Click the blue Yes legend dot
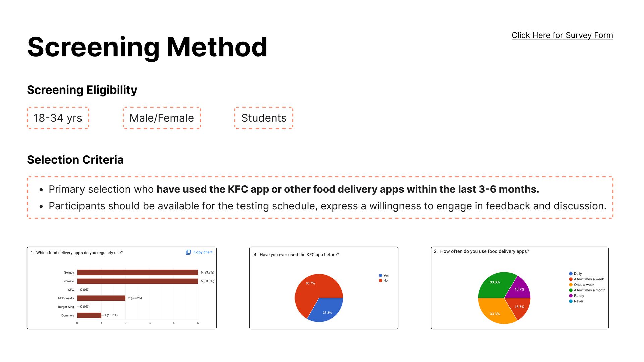 [x=380, y=275]
